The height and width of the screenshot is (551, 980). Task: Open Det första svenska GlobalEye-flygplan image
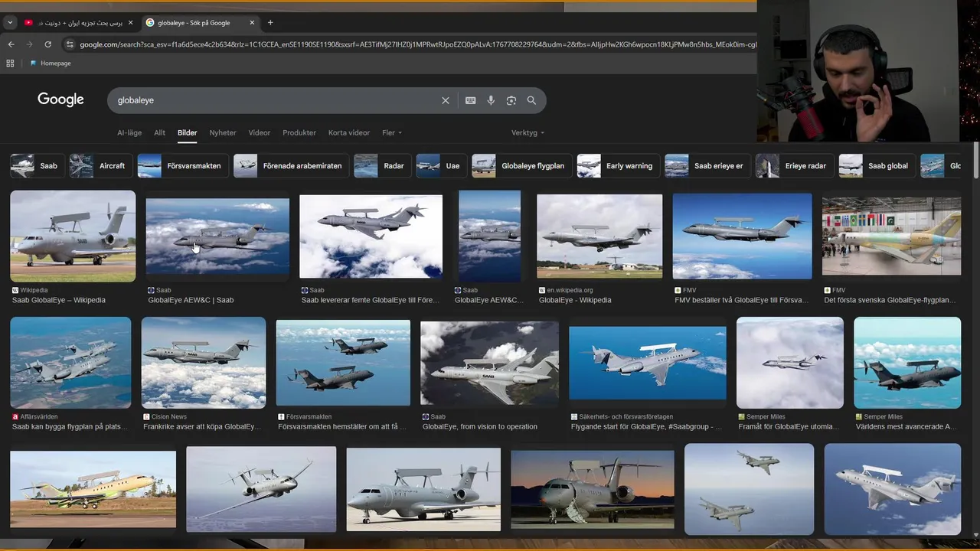(x=891, y=236)
